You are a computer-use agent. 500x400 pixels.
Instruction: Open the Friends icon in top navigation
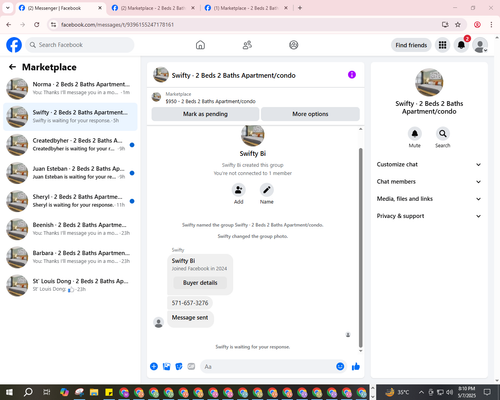247,45
